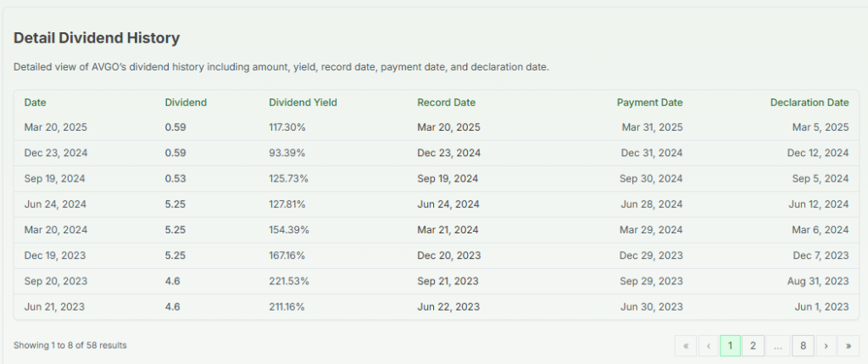This screenshot has height=364, width=868.
Task: Click the pagination ellipsis button
Action: (x=777, y=345)
